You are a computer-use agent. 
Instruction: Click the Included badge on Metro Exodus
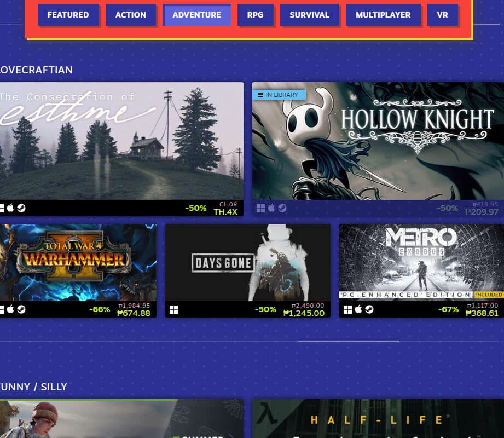489,295
